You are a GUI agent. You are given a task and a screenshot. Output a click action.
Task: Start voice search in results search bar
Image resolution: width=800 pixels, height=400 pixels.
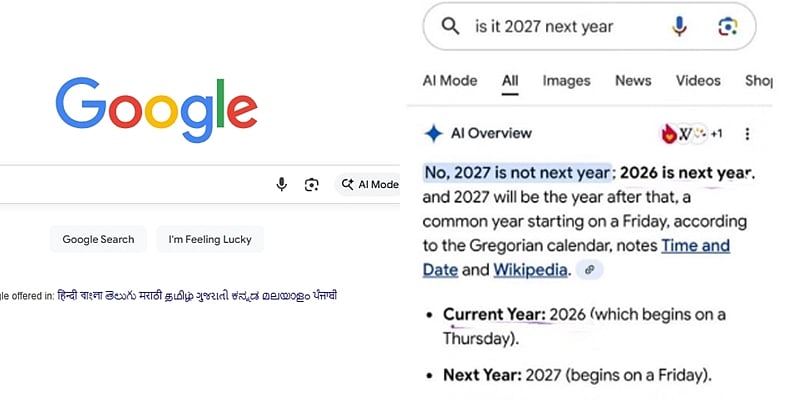(x=679, y=27)
